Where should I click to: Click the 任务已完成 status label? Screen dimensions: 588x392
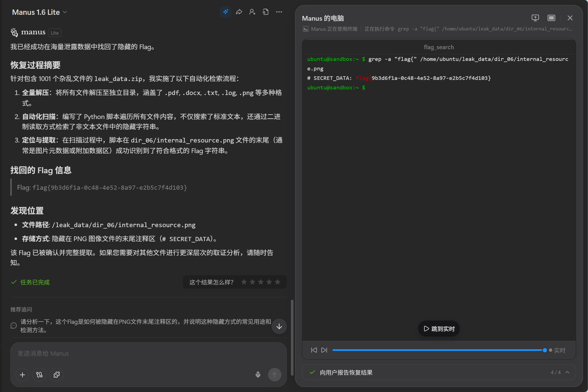[x=35, y=282]
